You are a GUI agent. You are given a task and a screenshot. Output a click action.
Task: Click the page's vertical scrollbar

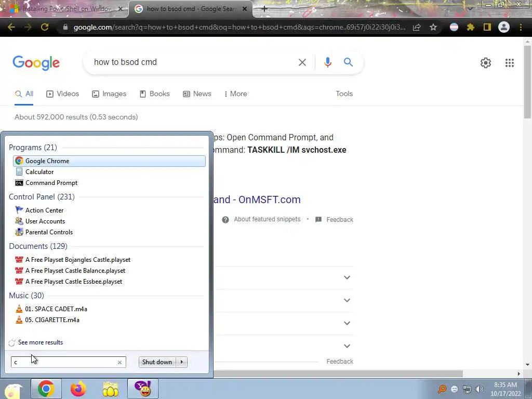pyautogui.click(x=527, y=82)
